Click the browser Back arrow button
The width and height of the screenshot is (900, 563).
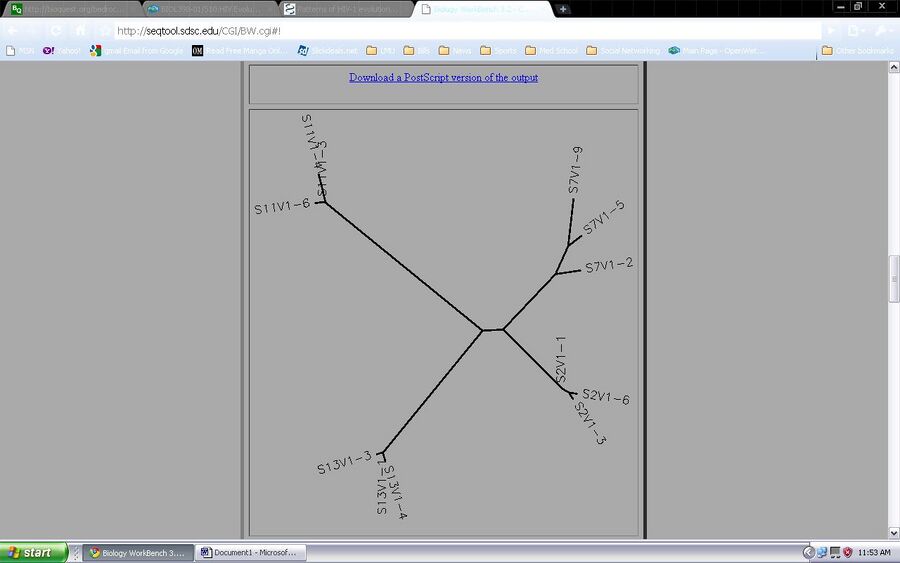point(12,30)
